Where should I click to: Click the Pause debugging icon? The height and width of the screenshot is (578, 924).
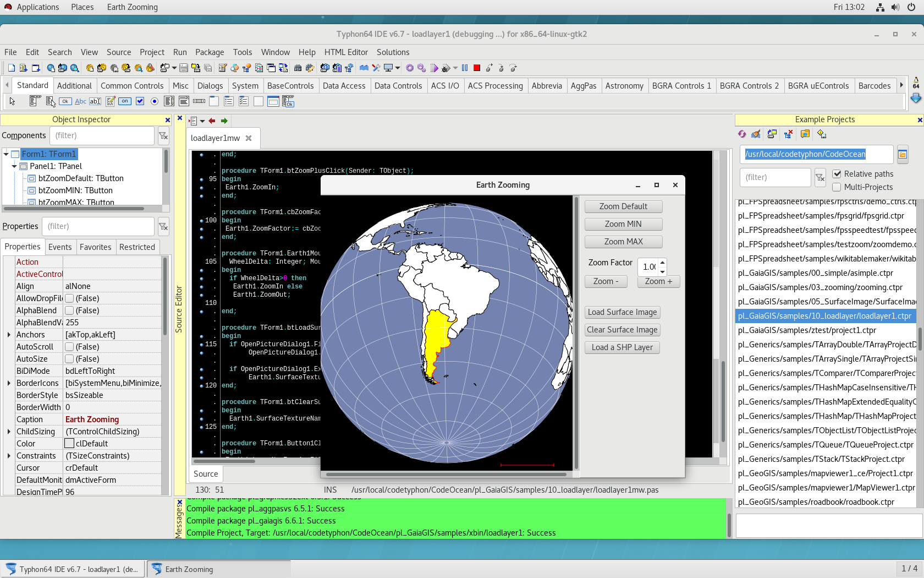point(465,68)
